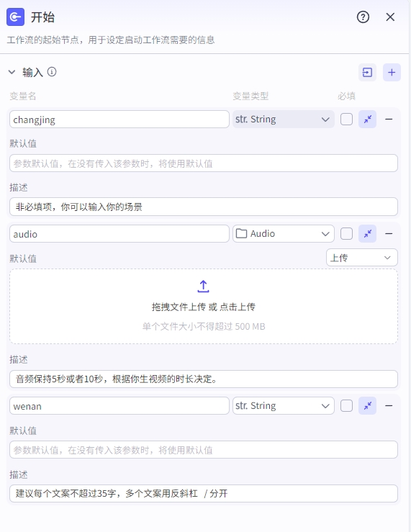Add a new input variable with plus icon
411x532 pixels.
click(x=392, y=72)
